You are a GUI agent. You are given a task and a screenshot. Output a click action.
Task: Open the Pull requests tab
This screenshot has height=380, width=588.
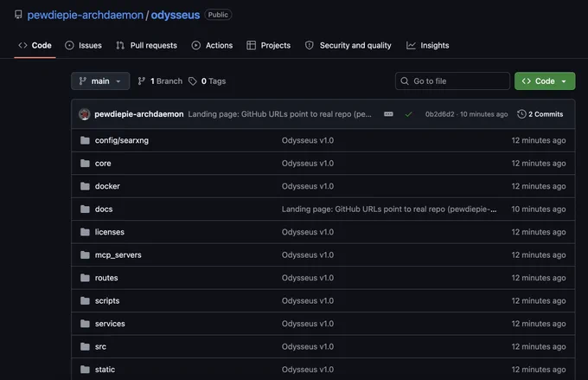(x=147, y=45)
